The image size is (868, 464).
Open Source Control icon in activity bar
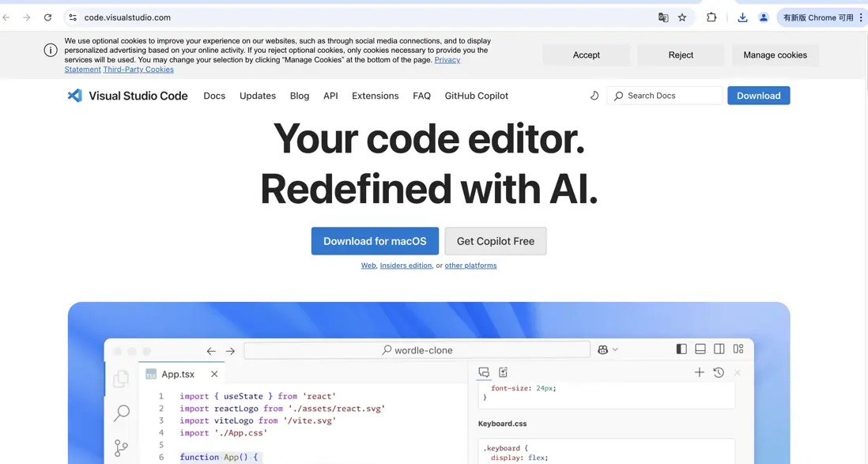click(121, 448)
